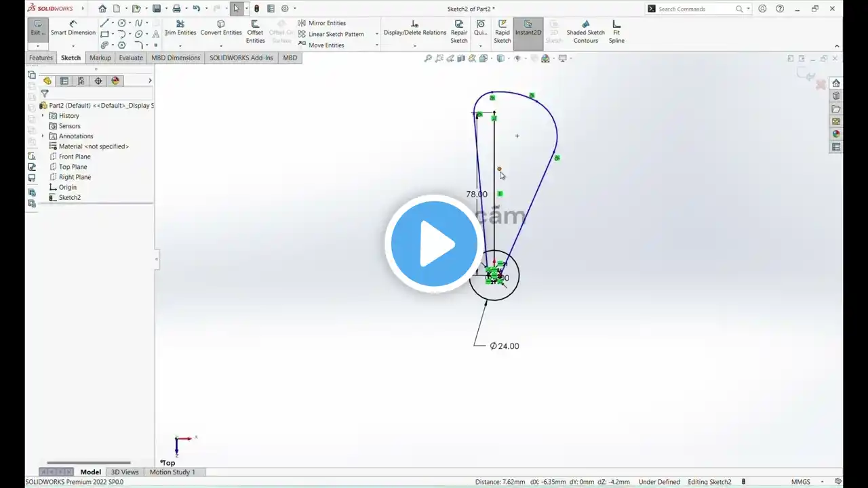
Task: Undo the last action
Action: [196, 9]
